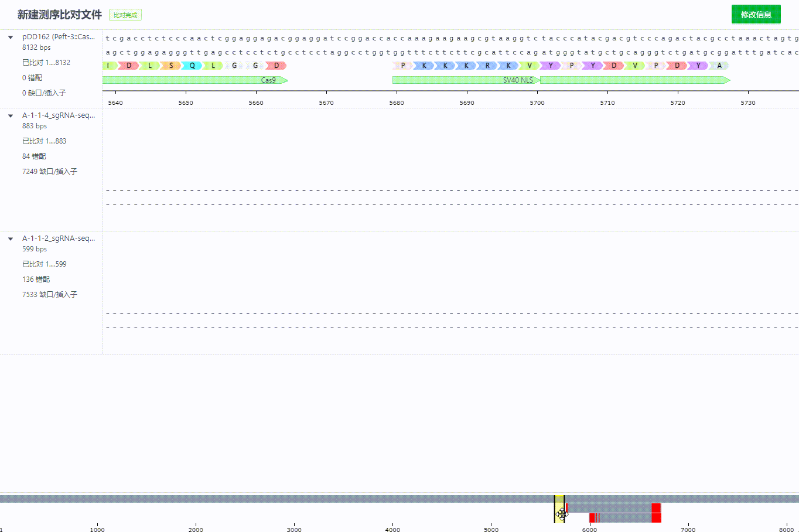Click the blue R amino acid arrow

pos(487,66)
